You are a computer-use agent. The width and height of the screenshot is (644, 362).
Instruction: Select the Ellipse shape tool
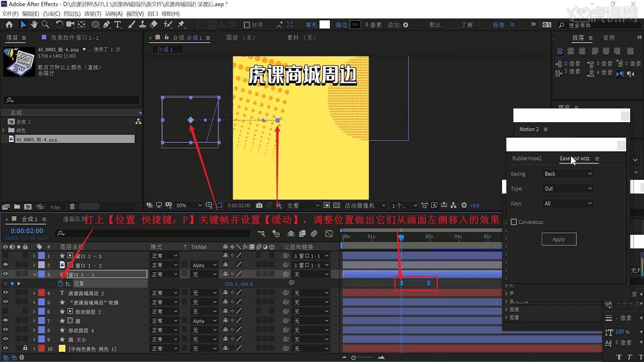click(95, 24)
